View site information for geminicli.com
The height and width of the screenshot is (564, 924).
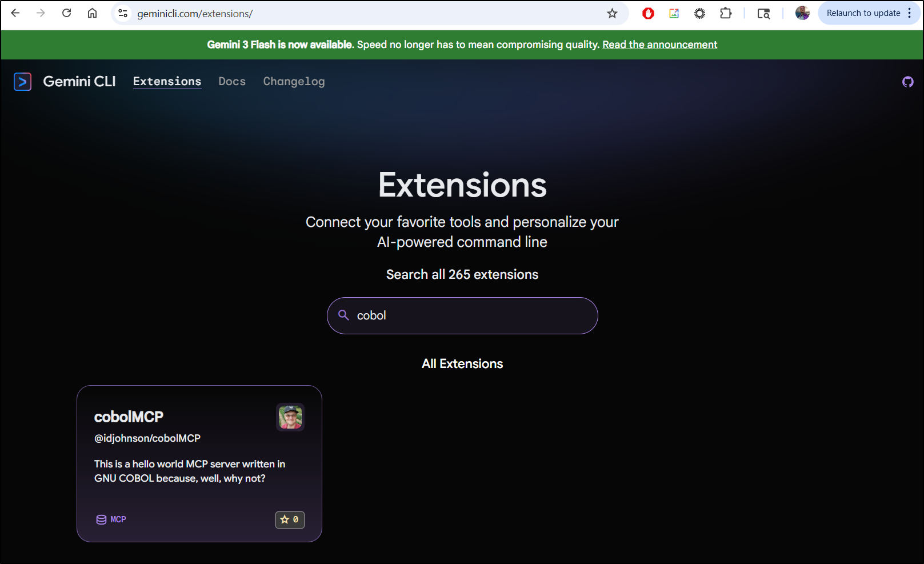coord(122,13)
